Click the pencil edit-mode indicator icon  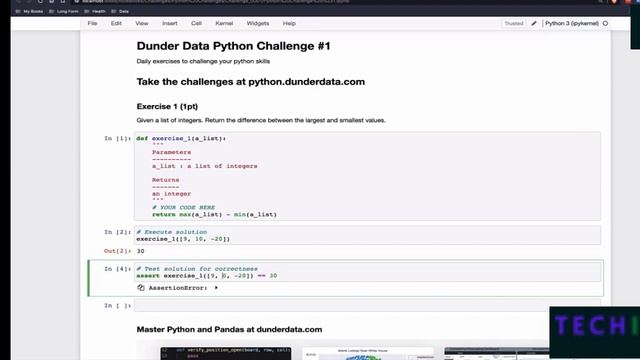534,23
